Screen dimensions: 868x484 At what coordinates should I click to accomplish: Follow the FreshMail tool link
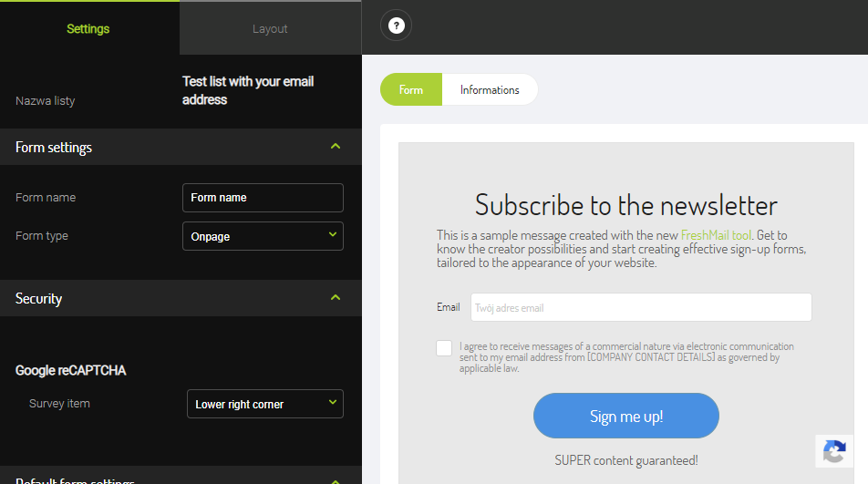[717, 235]
